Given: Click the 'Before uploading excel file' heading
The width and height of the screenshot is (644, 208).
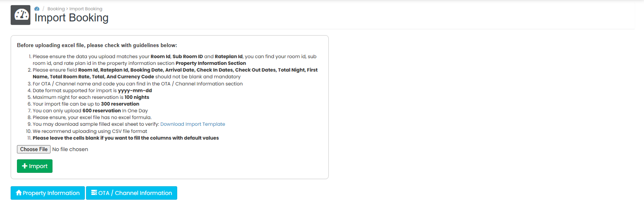Looking at the screenshot, I should coord(97,45).
